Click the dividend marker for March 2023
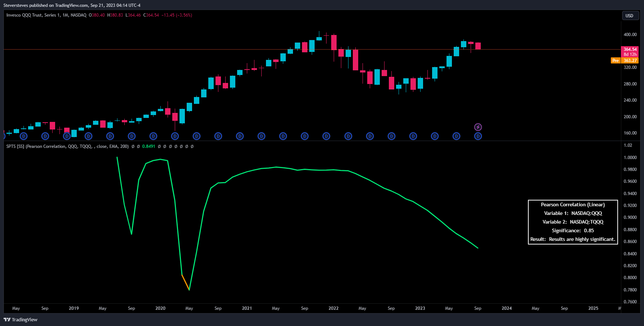 click(x=435, y=136)
